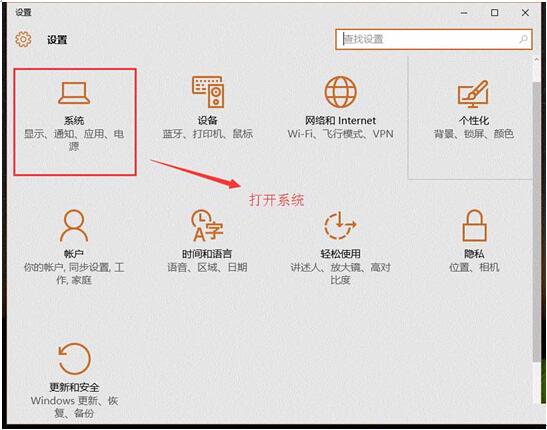Minimize the 设置 window
This screenshot has height=430, width=547.
click(464, 13)
